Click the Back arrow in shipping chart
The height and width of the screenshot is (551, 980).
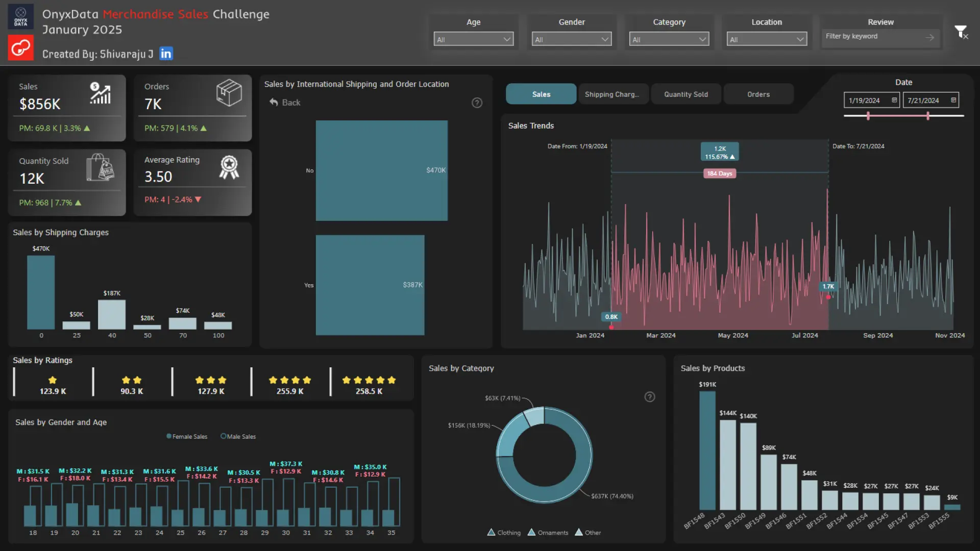(274, 103)
